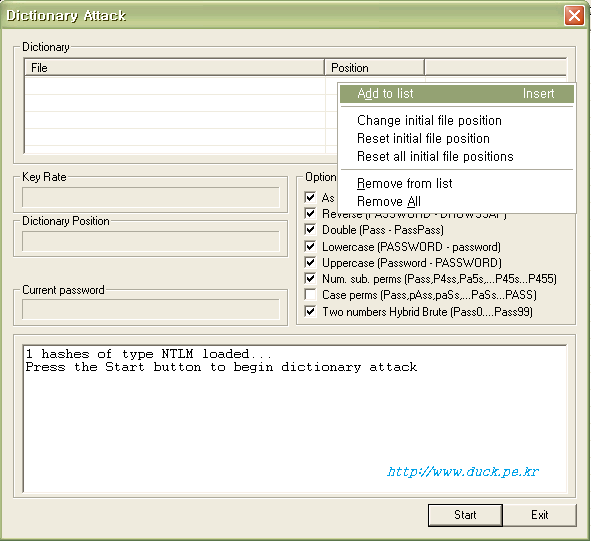Uncheck the Reverse option checkbox
The width and height of the screenshot is (591, 541).
(310, 213)
